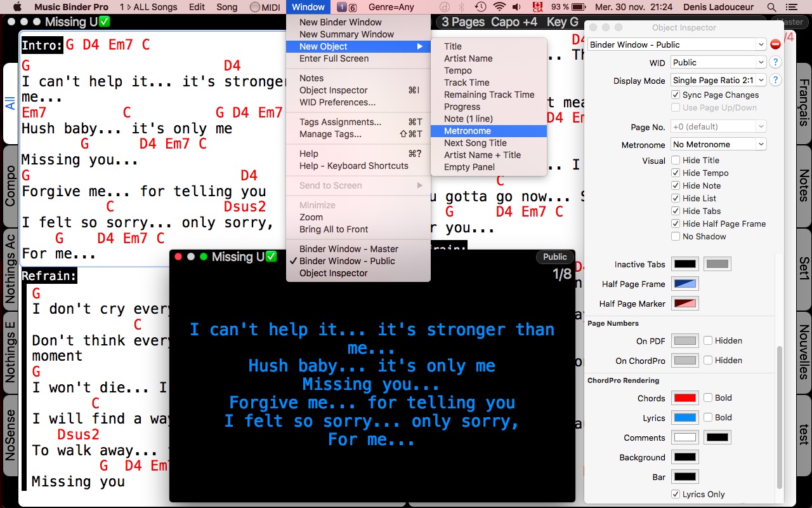The height and width of the screenshot is (508, 812).
Task: Choose Enter Full Screen
Action: click(358, 58)
